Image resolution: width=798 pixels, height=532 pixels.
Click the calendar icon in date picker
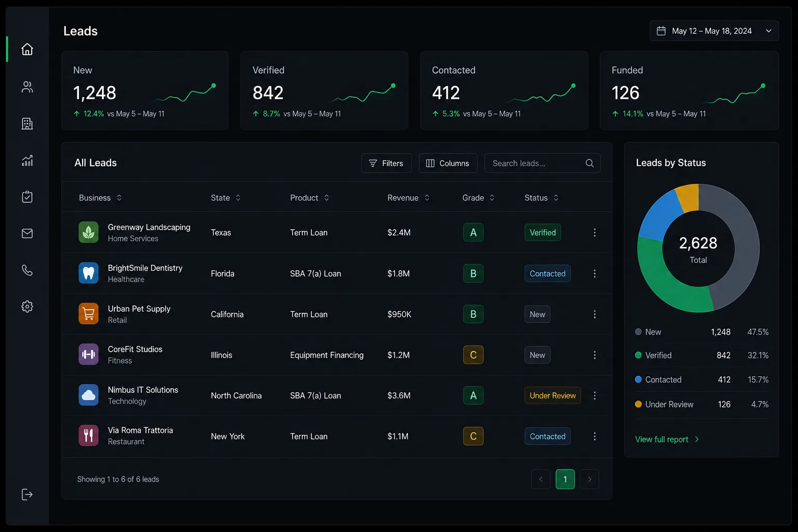click(661, 31)
